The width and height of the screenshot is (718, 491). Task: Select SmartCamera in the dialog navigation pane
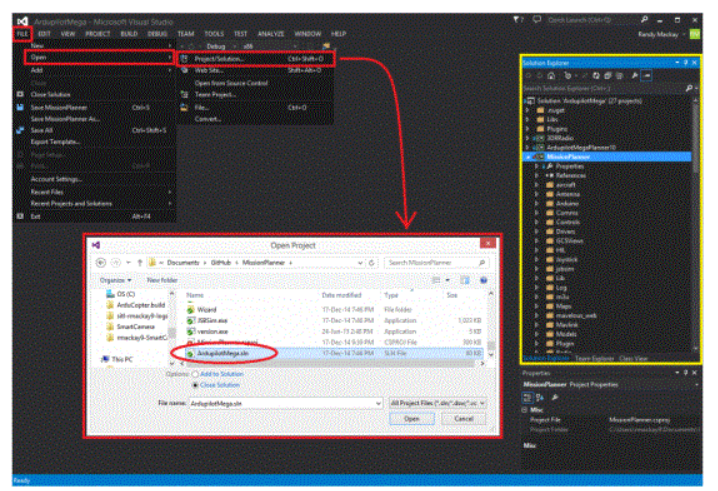click(x=131, y=327)
